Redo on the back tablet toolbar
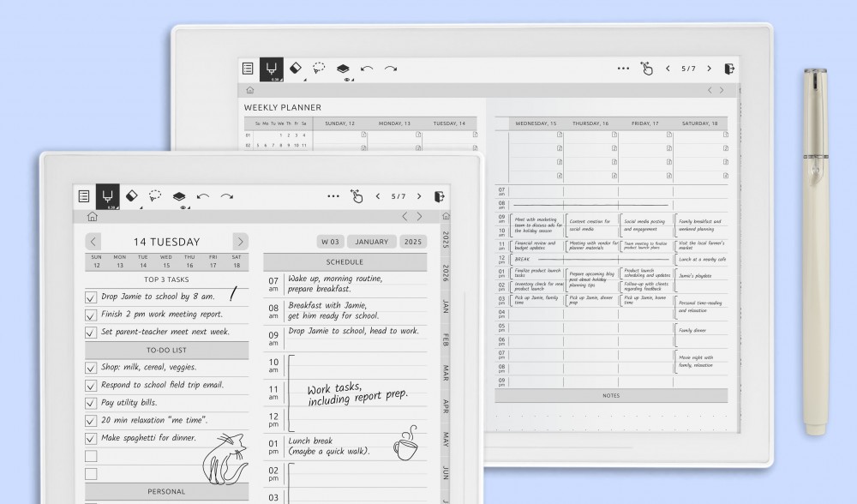Screen dimensions: 857x504 point(391,69)
